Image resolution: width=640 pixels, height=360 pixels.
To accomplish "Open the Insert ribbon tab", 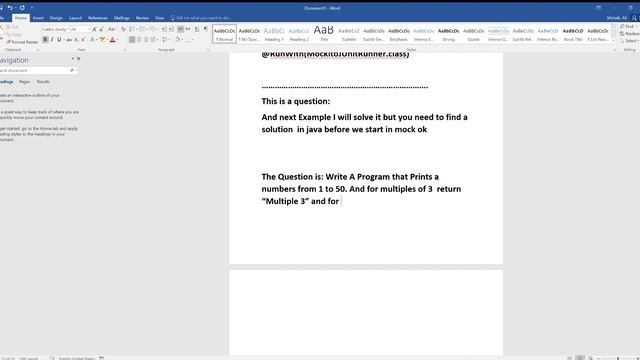I will 38,18.
